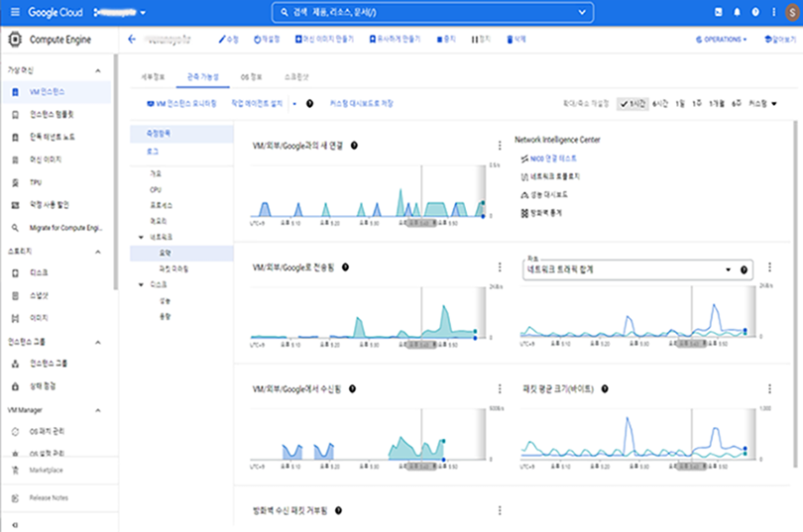This screenshot has height=532, width=803.
Task: Select the 1개월 time range
Action: (717, 104)
